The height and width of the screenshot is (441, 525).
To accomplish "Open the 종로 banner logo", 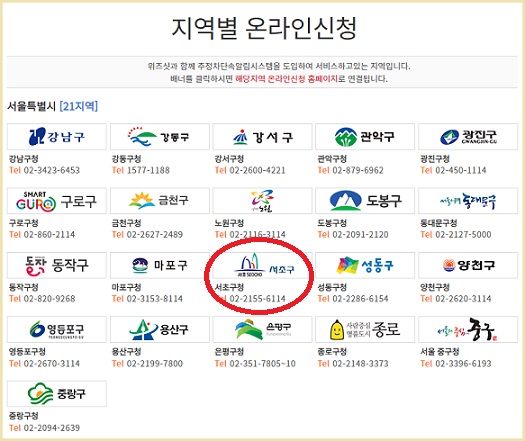I will point(365,329).
